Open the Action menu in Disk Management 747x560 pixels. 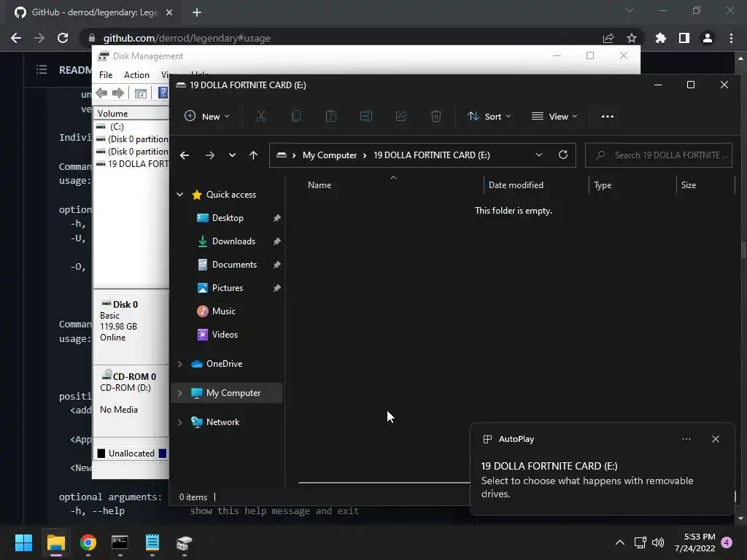[136, 75]
